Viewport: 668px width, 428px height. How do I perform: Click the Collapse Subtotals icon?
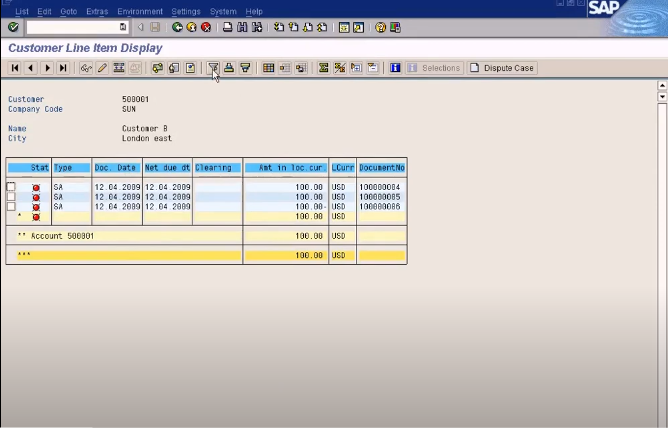(x=372, y=68)
